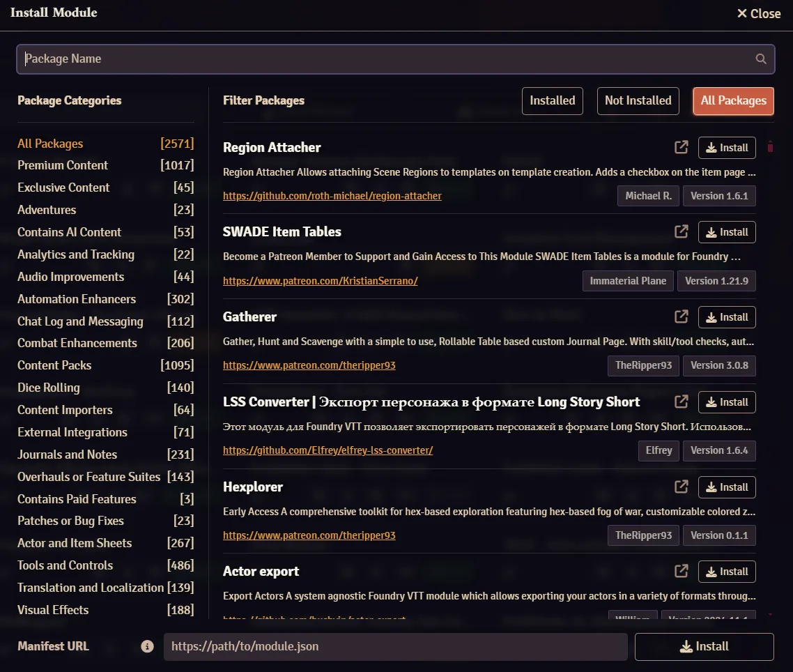Click the Elfrey author tag
This screenshot has width=793, height=672.
tap(659, 450)
